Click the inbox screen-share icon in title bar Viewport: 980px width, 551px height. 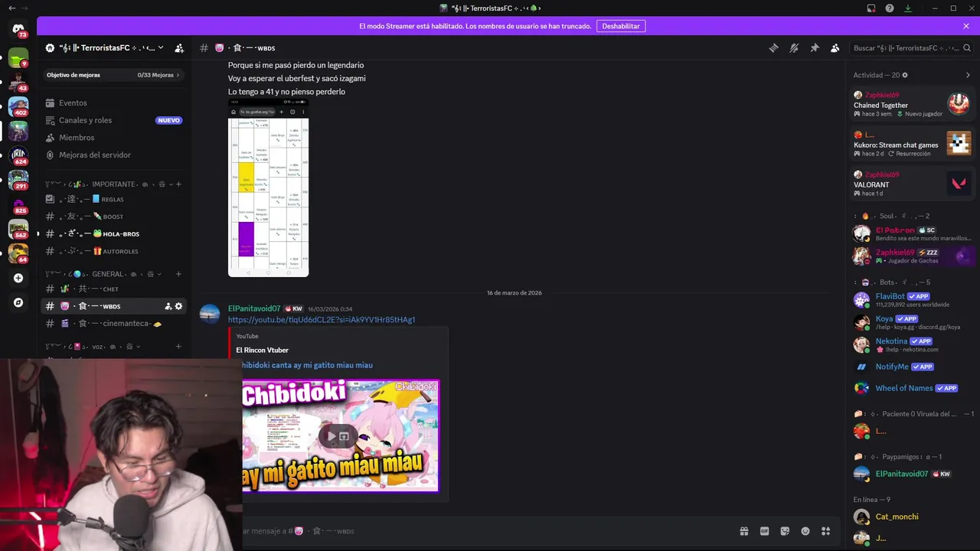click(871, 8)
